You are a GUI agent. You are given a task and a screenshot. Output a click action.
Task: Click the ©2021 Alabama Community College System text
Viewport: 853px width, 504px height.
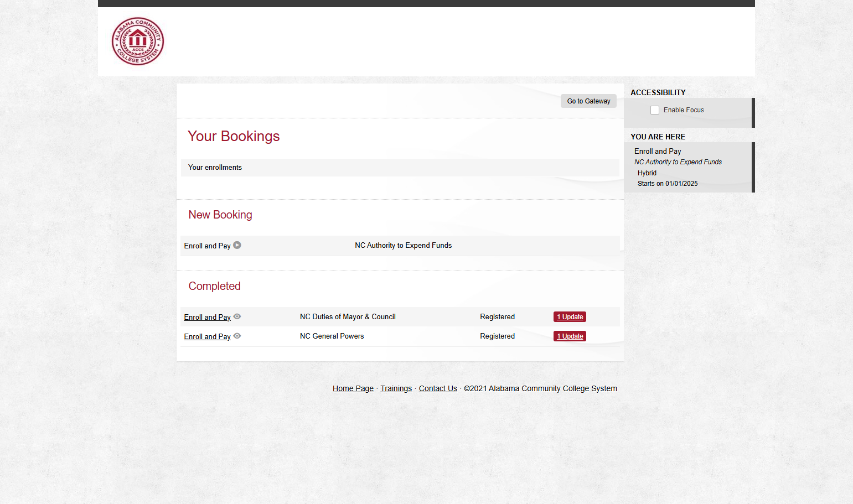point(540,388)
